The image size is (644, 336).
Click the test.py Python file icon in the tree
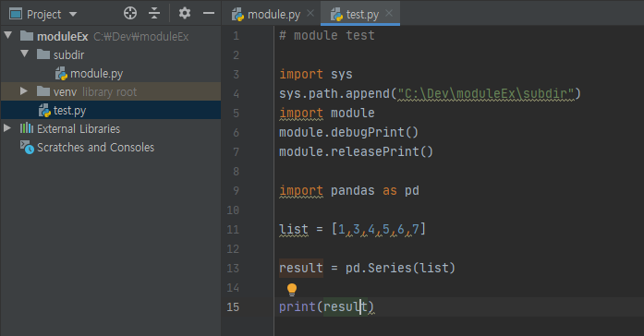coord(44,111)
